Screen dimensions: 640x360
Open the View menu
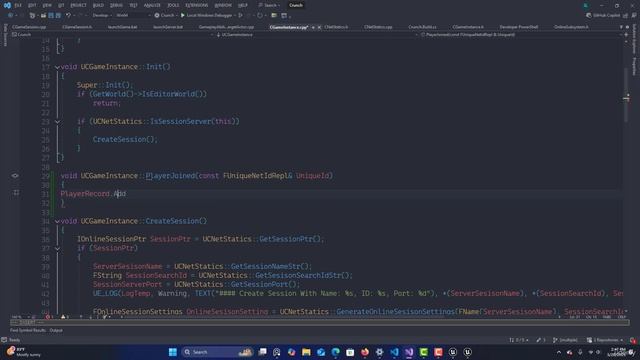(47, 5)
